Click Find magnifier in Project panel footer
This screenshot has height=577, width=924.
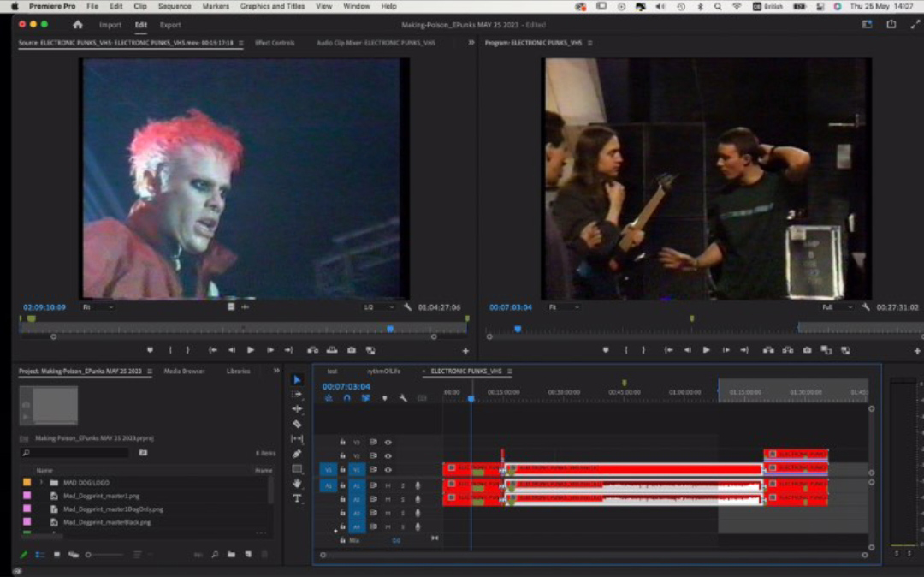click(215, 555)
